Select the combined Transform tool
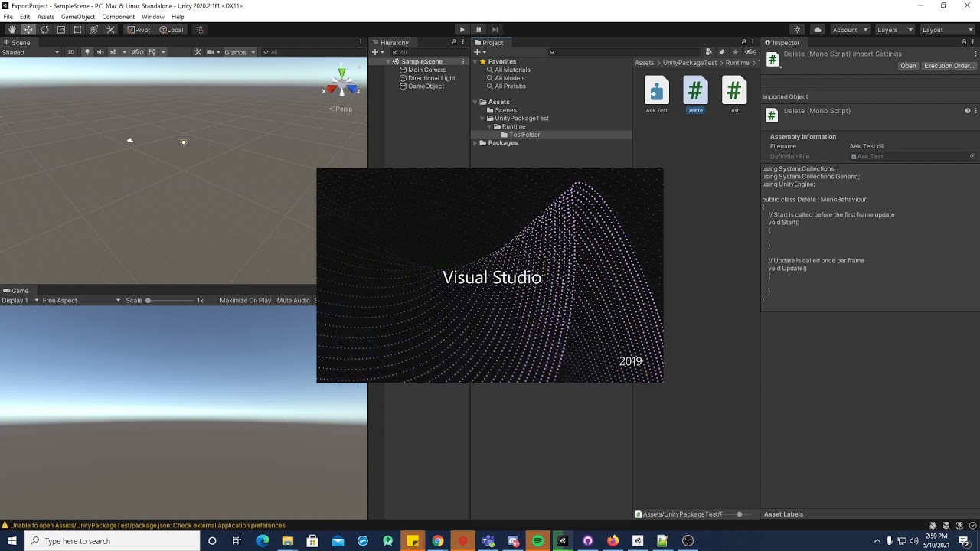 (93, 30)
